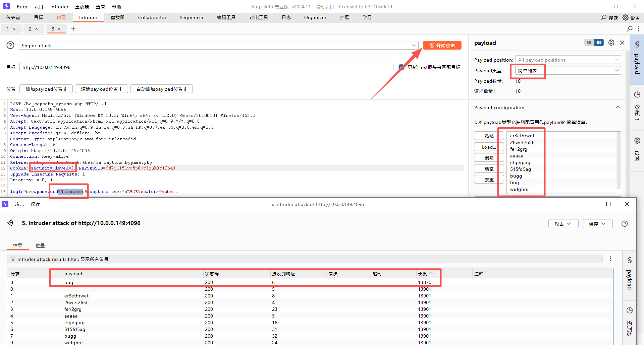Open the 攻击 dropdown button in the attack window
The width and height of the screenshot is (644, 345).
point(563,224)
